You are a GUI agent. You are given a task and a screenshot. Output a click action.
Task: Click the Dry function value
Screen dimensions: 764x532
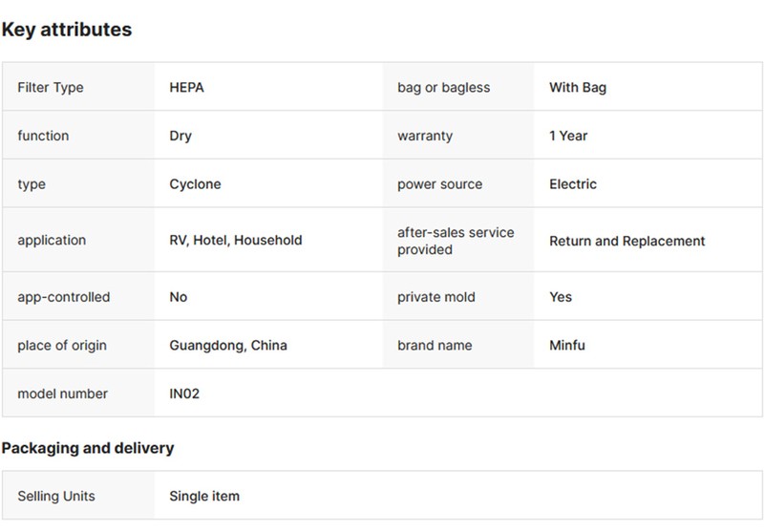(180, 136)
